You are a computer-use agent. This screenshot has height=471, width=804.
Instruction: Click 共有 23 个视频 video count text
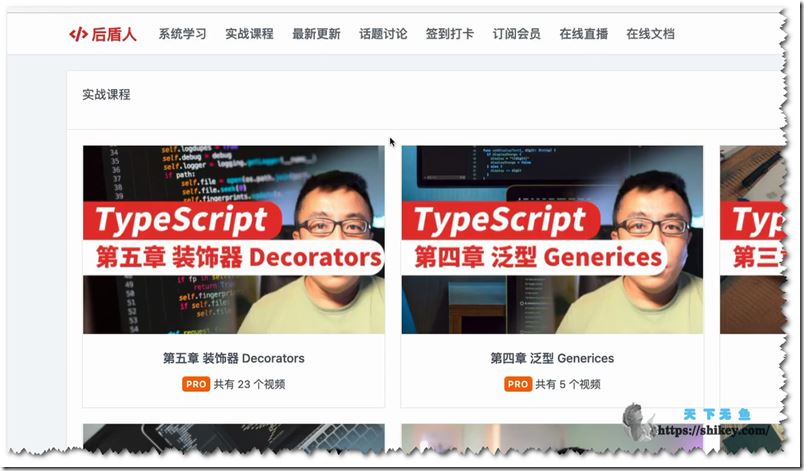click(x=249, y=384)
